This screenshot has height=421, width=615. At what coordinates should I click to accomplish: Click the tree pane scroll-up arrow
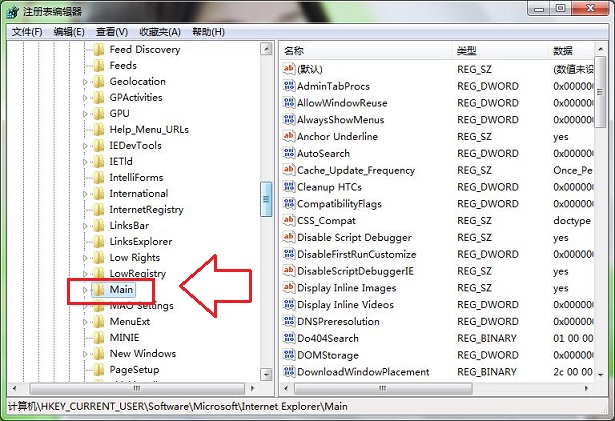[266, 49]
